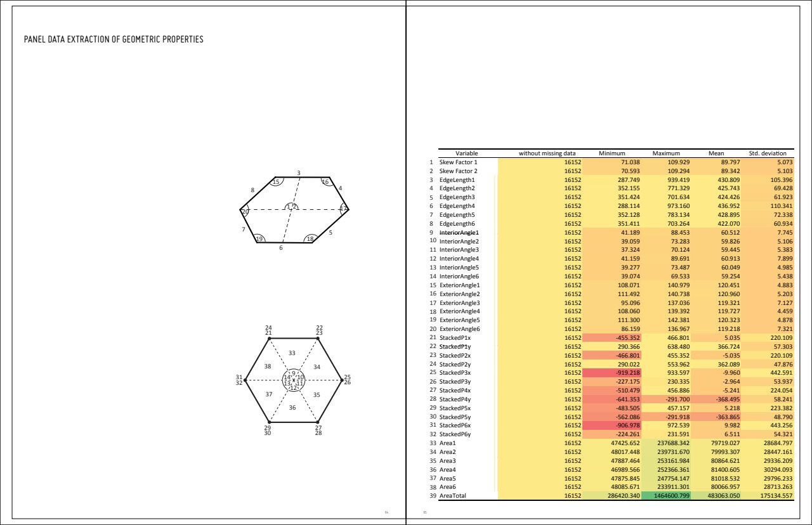
Task: Select the "InteriorAngle4" row label
Action: click(459, 259)
